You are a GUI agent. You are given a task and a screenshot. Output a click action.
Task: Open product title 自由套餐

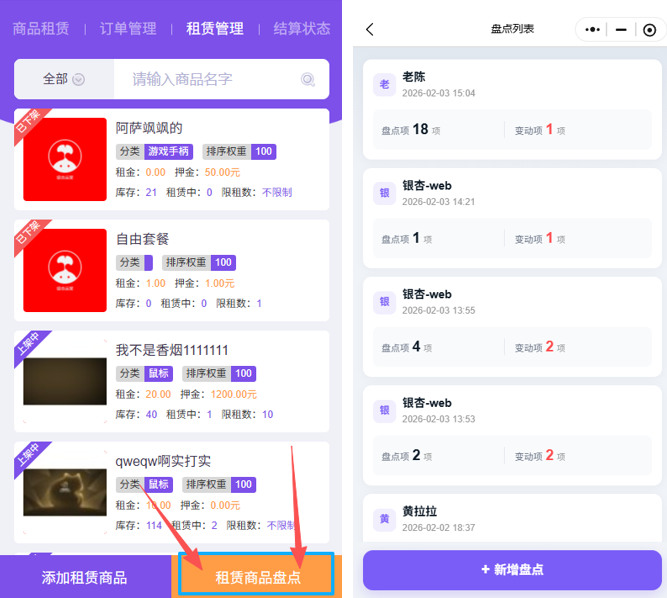pyautogui.click(x=143, y=239)
